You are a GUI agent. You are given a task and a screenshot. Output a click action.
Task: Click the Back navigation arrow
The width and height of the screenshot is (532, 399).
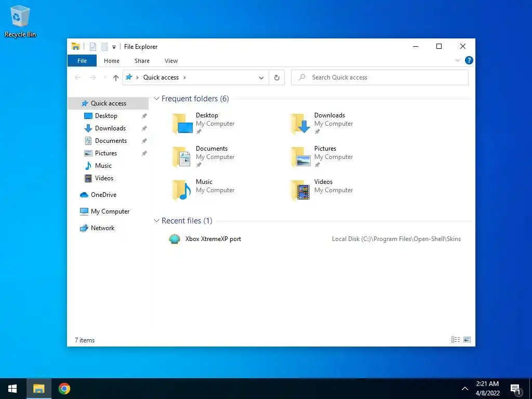pyautogui.click(x=78, y=78)
